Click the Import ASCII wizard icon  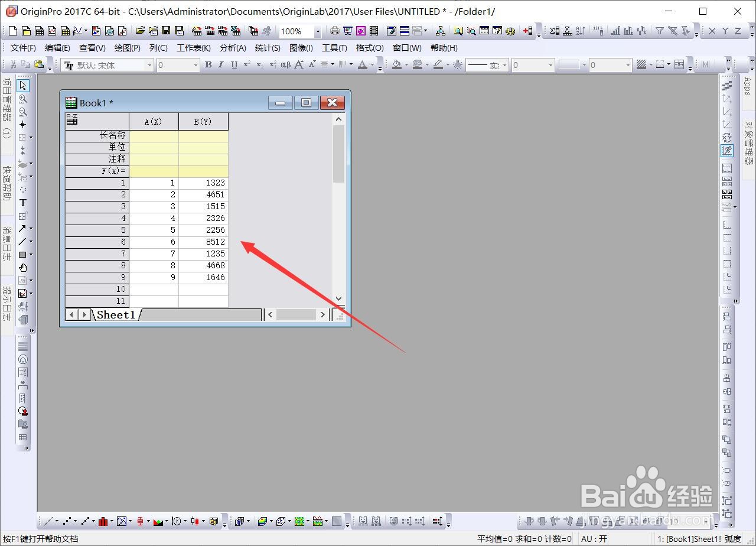pos(197,31)
